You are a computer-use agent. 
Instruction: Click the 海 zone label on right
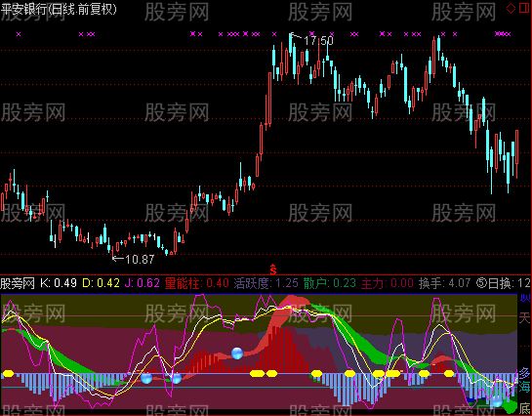pos(524,386)
